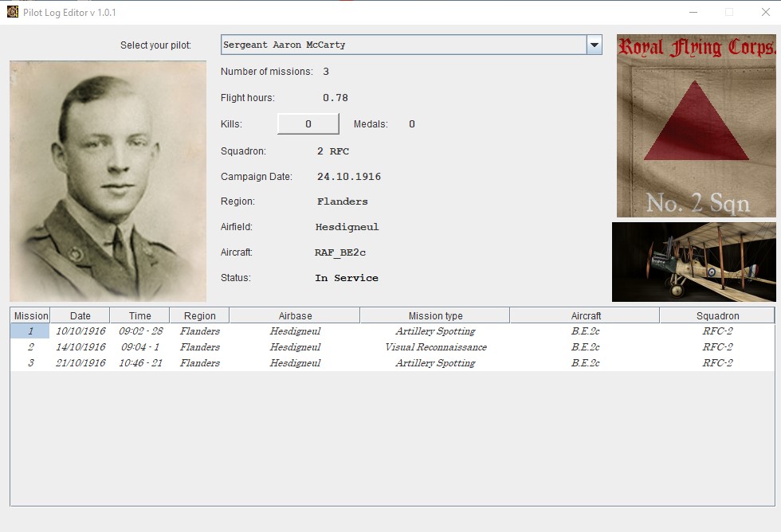Click the No. 2 Sqn squadron emblem
Viewport: 781px width, 532px height.
[x=696, y=126]
